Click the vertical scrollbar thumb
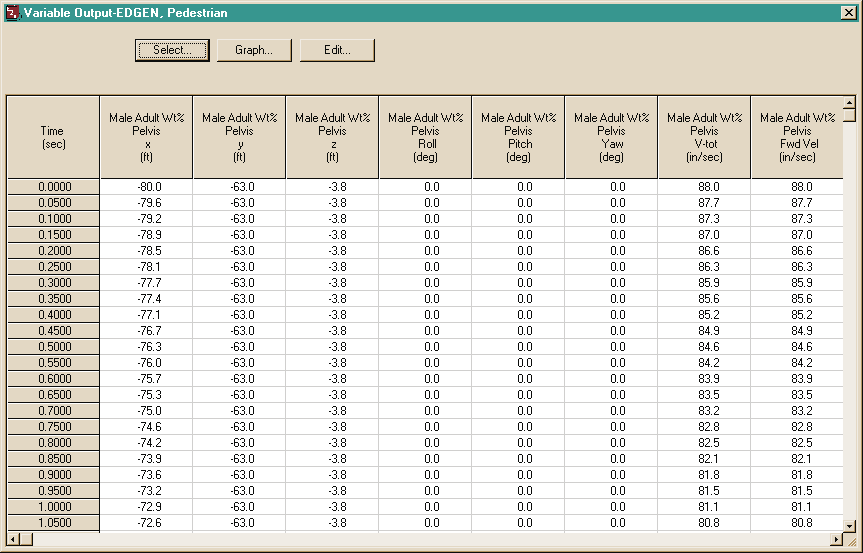This screenshot has width=863, height=553. (x=849, y=115)
